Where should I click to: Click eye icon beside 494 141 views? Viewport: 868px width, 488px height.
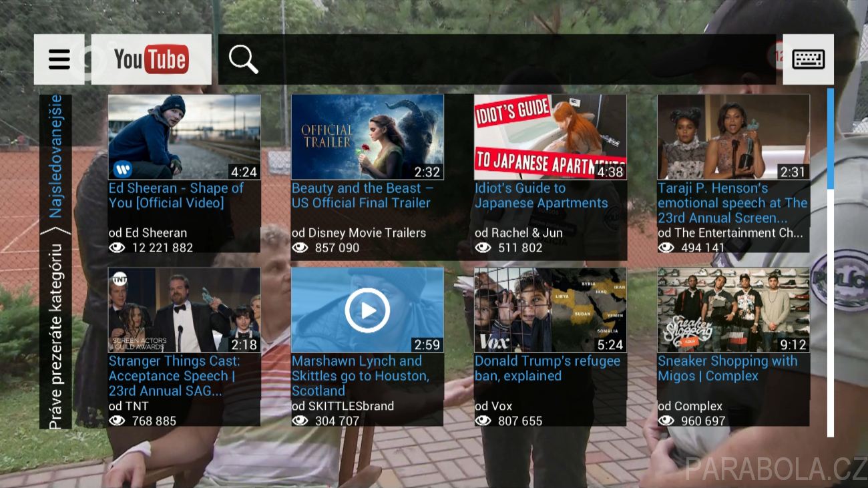pos(666,248)
